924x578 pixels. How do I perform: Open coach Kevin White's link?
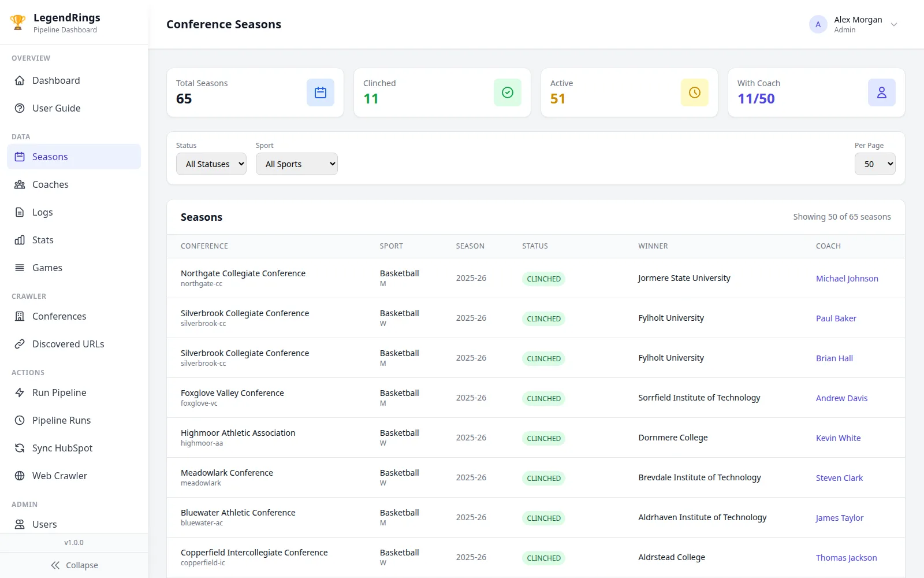pyautogui.click(x=839, y=438)
